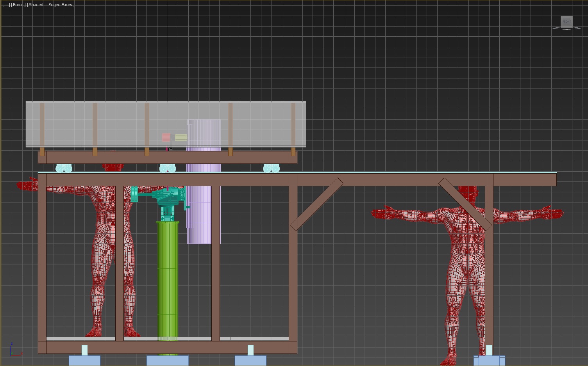
Task: Click the ViewCube FRONT face
Action: 566,21
